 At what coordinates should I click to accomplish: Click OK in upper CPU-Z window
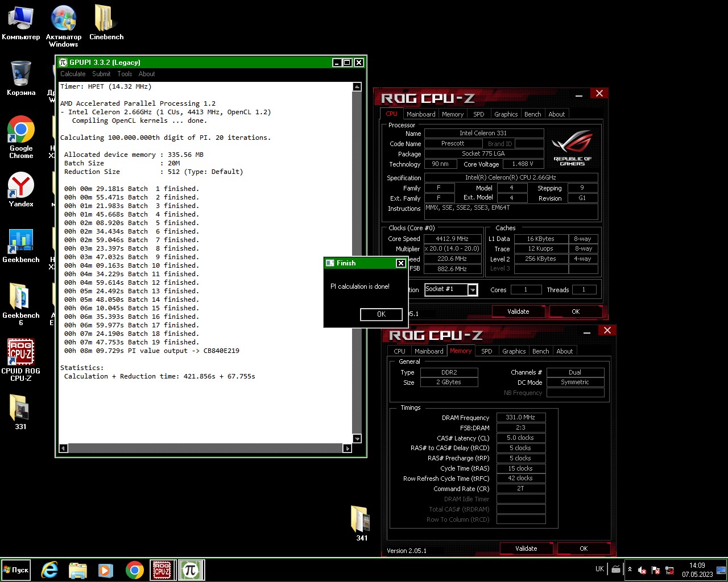tap(576, 311)
